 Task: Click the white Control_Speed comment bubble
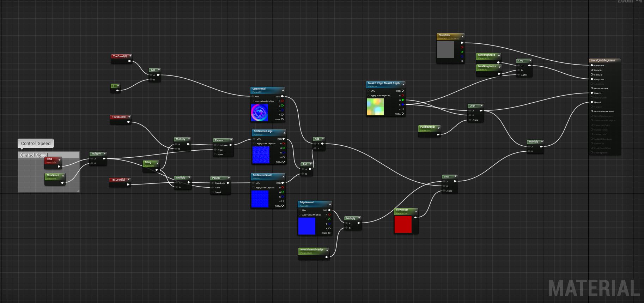(36, 143)
